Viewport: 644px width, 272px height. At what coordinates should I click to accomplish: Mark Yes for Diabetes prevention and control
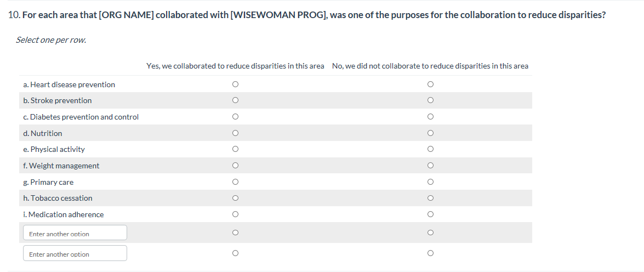(235, 117)
